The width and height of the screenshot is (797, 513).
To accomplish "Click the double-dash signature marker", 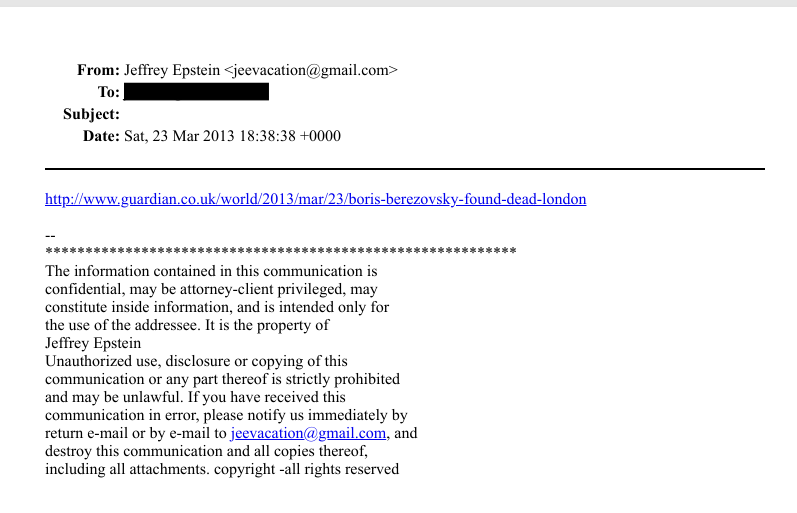I will (x=50, y=236).
